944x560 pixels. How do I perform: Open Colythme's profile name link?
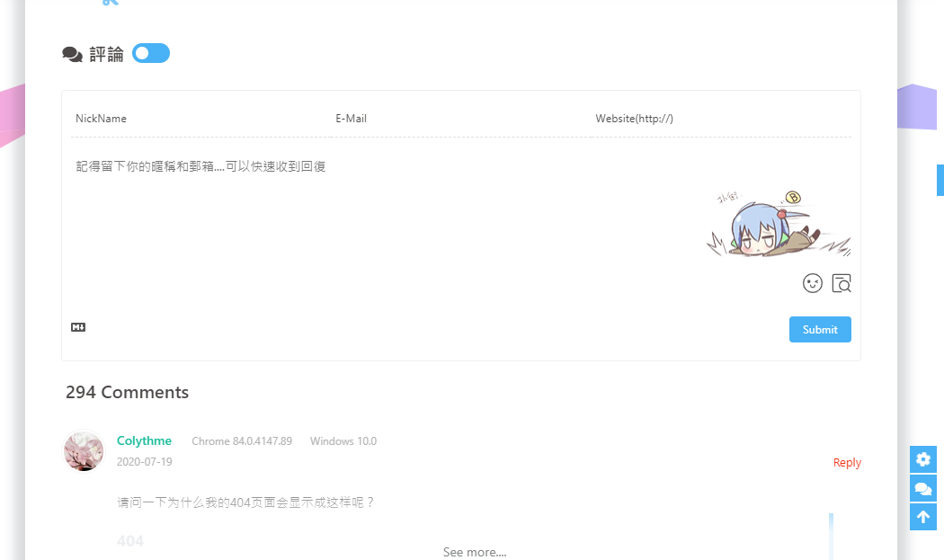[x=144, y=440]
